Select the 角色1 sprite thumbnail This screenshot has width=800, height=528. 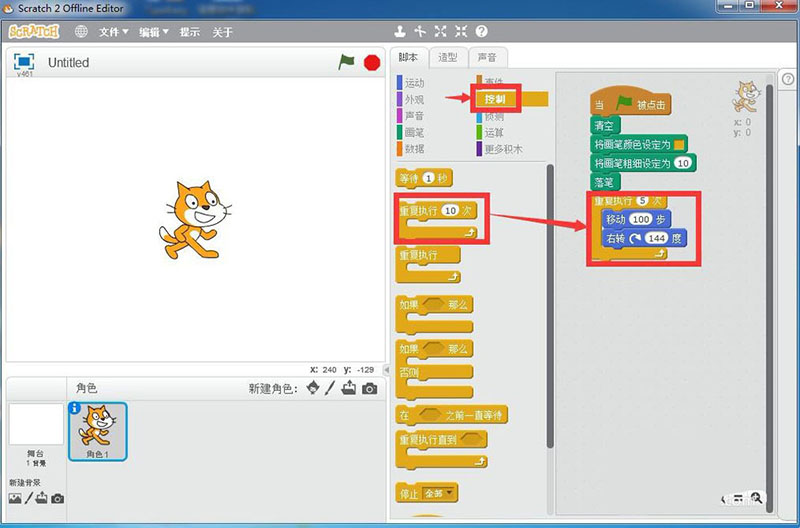pos(97,432)
